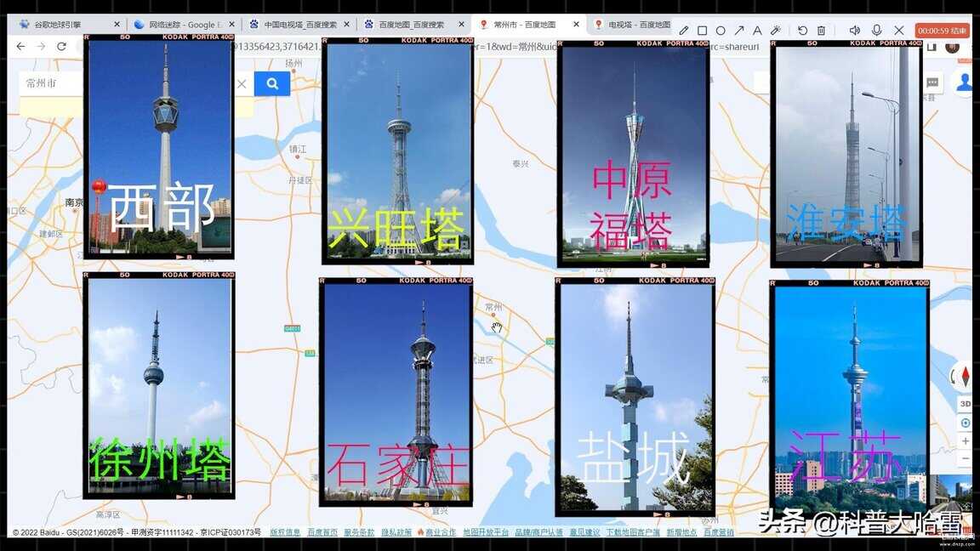Click the 常州 city label on map
This screenshot has width=980, height=551.
(493, 307)
